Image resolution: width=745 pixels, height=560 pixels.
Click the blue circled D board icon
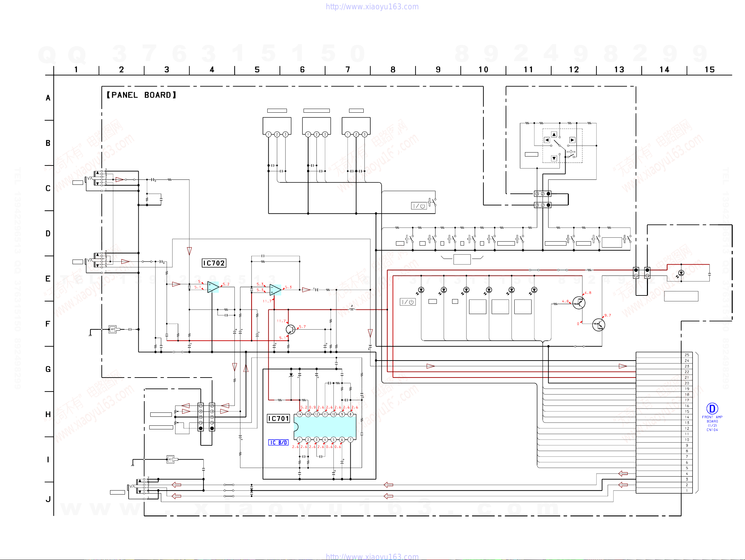point(712,408)
